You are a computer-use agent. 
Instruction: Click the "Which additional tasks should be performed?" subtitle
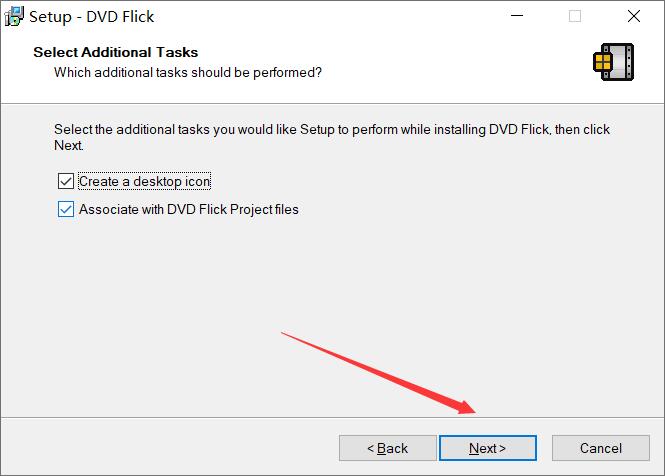coord(188,72)
